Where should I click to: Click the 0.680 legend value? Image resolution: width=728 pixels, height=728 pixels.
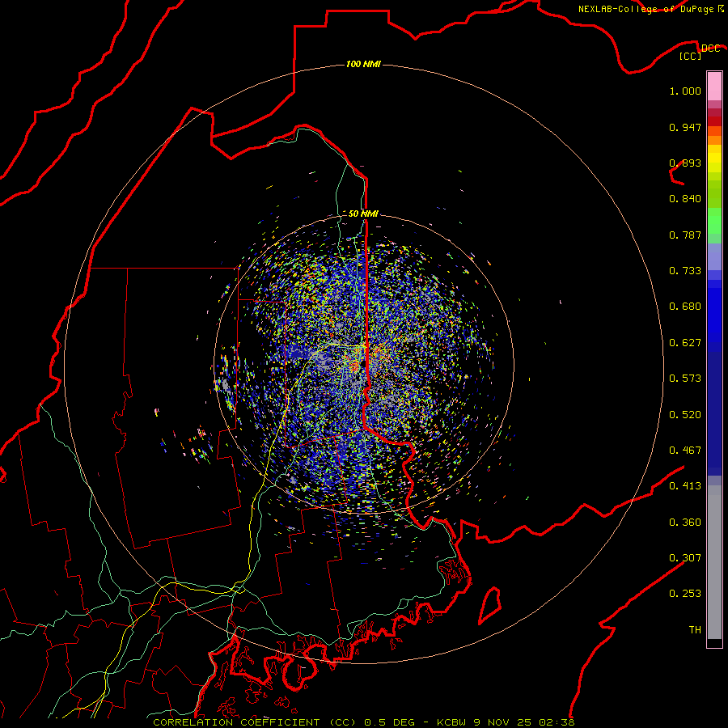tap(685, 307)
